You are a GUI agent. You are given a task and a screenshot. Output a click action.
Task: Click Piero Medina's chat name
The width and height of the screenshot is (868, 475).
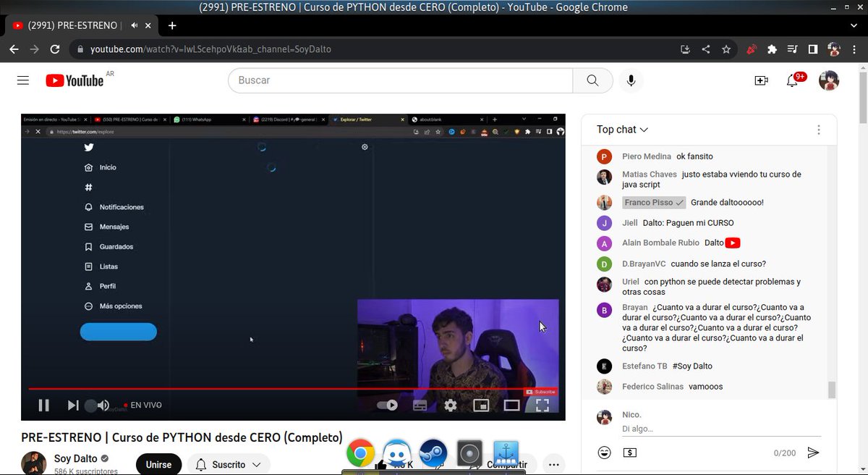pyautogui.click(x=647, y=156)
